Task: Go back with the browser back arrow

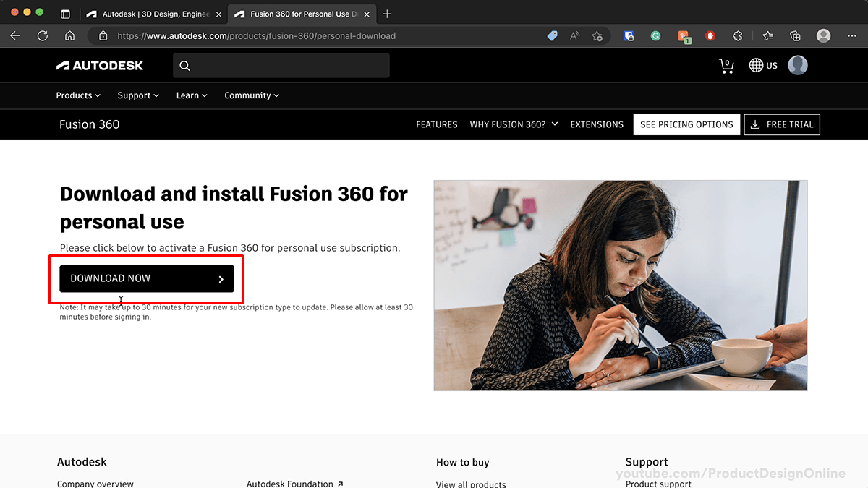Action: click(x=15, y=35)
